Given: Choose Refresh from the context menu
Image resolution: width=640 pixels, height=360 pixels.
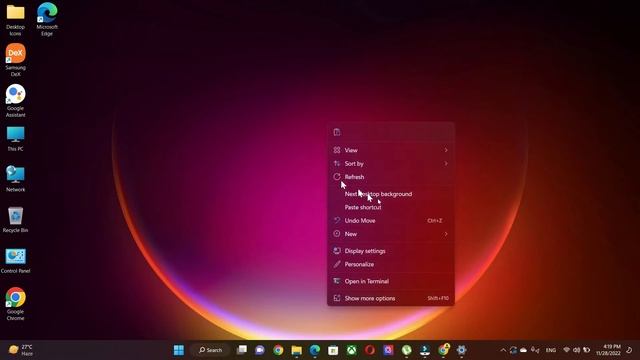Looking at the screenshot, I should tap(391, 177).
